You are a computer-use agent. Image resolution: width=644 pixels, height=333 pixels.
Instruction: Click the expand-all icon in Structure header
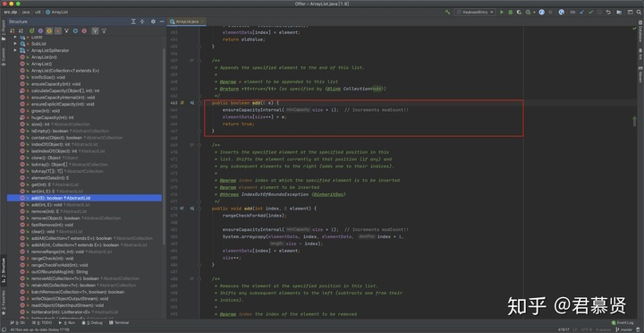pyautogui.click(x=133, y=21)
